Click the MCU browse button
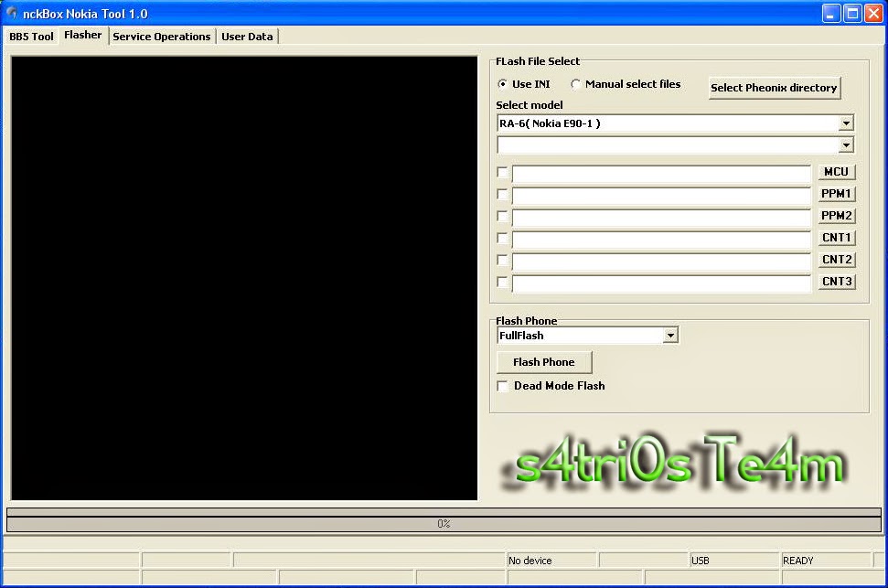This screenshot has height=588, width=888. click(x=837, y=172)
